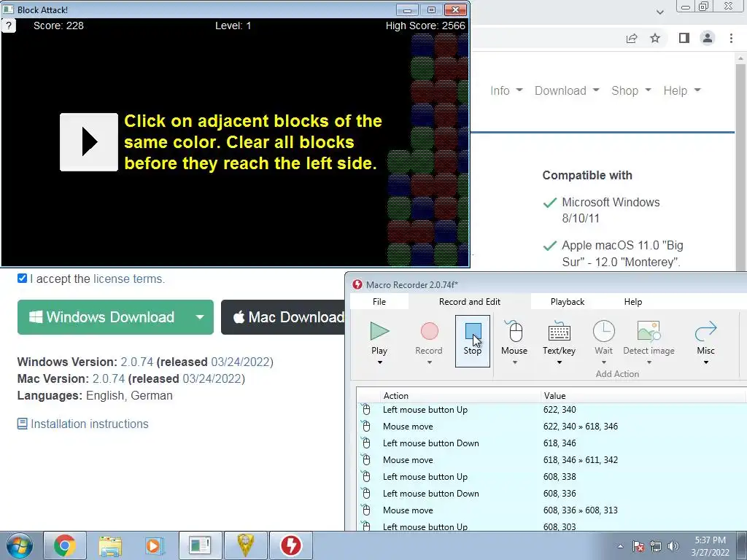Select the Left mouse button Down 608, 336 row
The height and width of the screenshot is (560, 747).
(551, 494)
